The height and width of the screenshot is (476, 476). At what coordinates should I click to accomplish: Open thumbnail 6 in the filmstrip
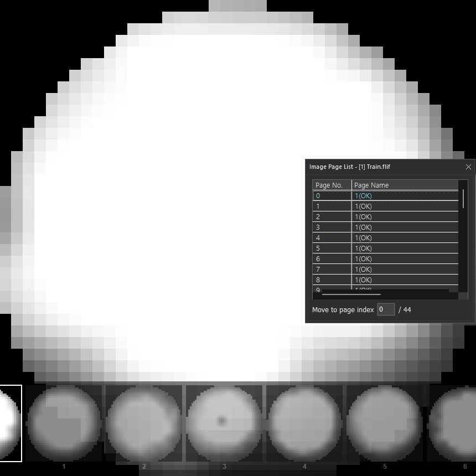(x=452, y=423)
